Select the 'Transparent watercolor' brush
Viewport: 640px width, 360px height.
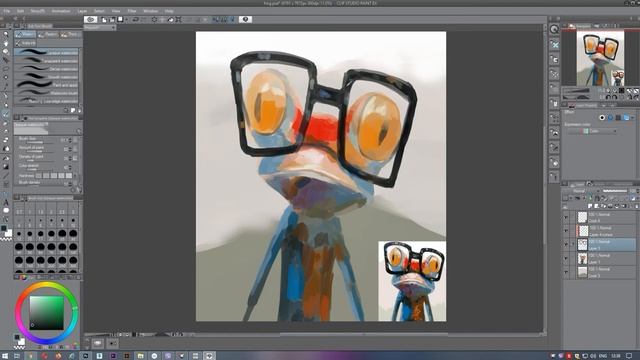click(46, 61)
